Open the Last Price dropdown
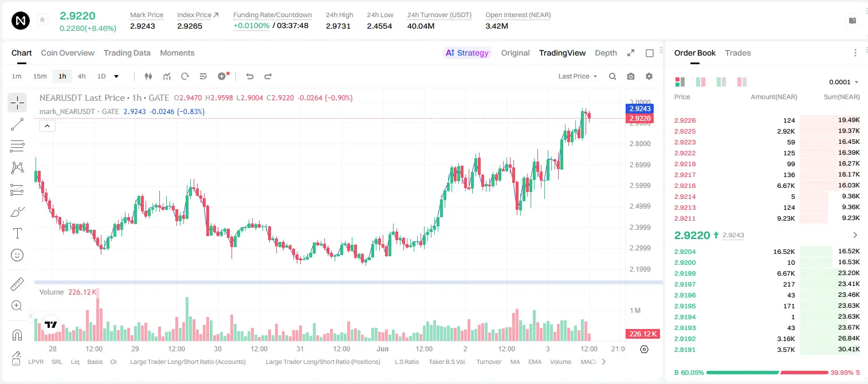Screen dimensions: 868x384 (x=578, y=76)
